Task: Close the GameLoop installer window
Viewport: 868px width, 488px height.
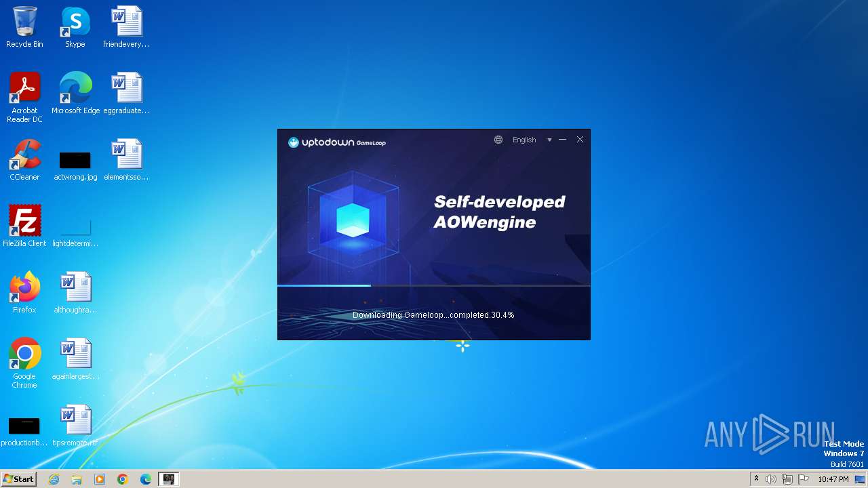Action: (x=580, y=140)
